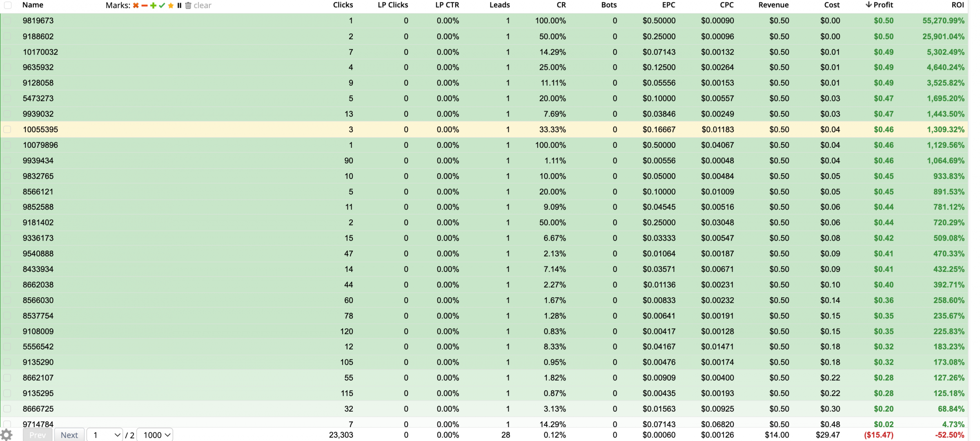Toggle the select-all checkbox in header
Image resolution: width=980 pixels, height=441 pixels.
tap(8, 5)
